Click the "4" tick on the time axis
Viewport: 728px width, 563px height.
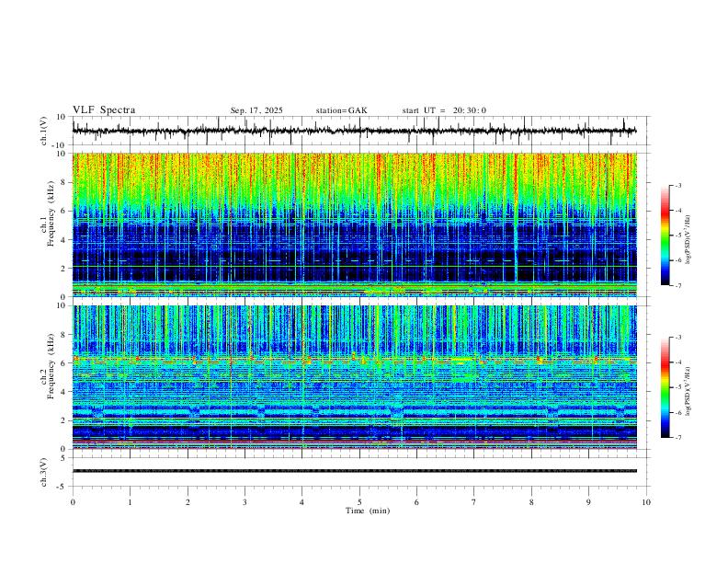click(x=302, y=502)
